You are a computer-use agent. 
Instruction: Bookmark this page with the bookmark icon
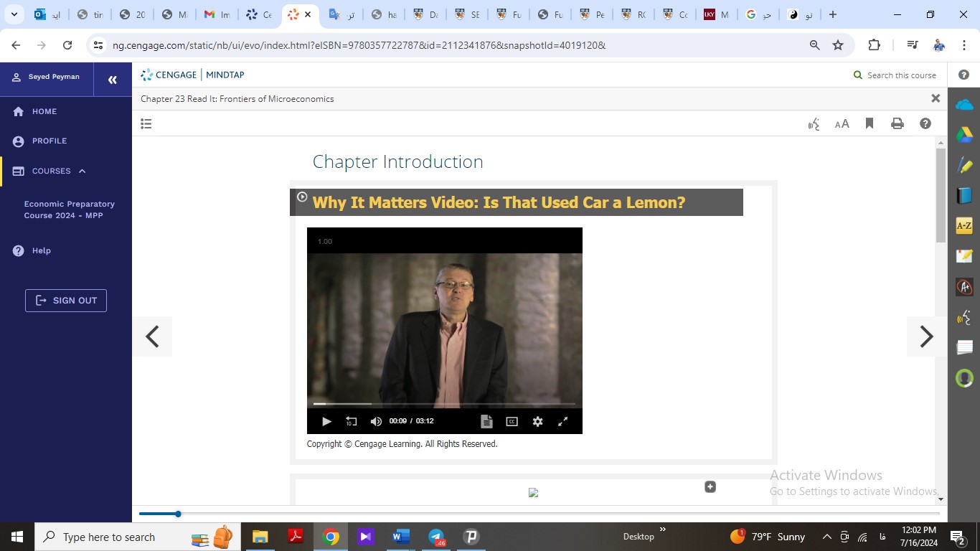click(x=870, y=123)
